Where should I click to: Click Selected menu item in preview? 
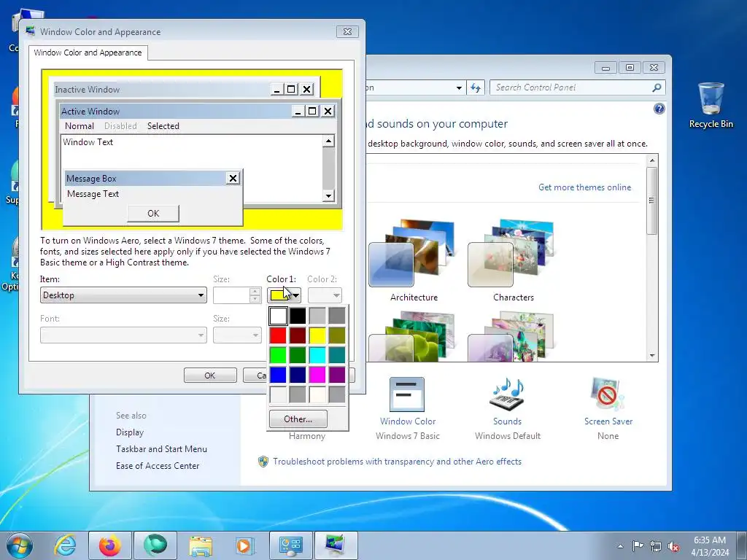tap(163, 125)
